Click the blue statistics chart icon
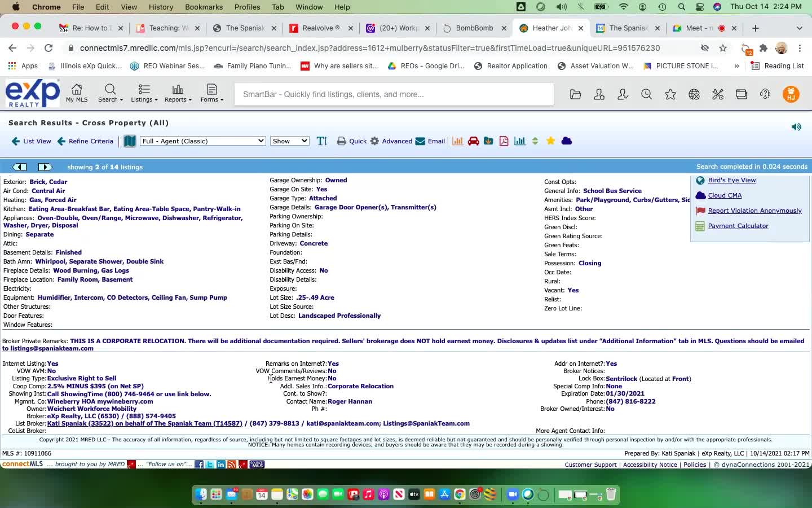This screenshot has width=812, height=508. point(520,141)
